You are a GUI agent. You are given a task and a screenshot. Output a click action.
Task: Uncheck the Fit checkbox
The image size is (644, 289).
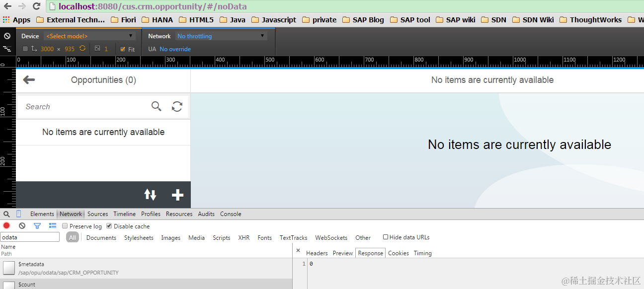pos(123,49)
